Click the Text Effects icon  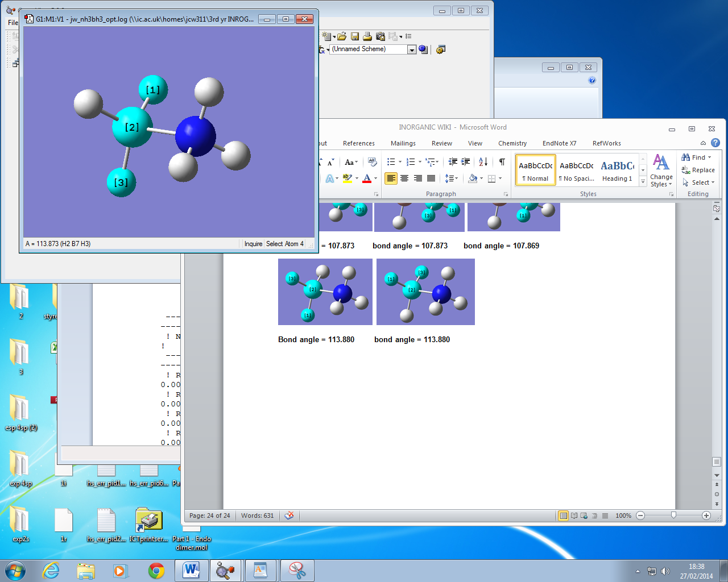330,178
